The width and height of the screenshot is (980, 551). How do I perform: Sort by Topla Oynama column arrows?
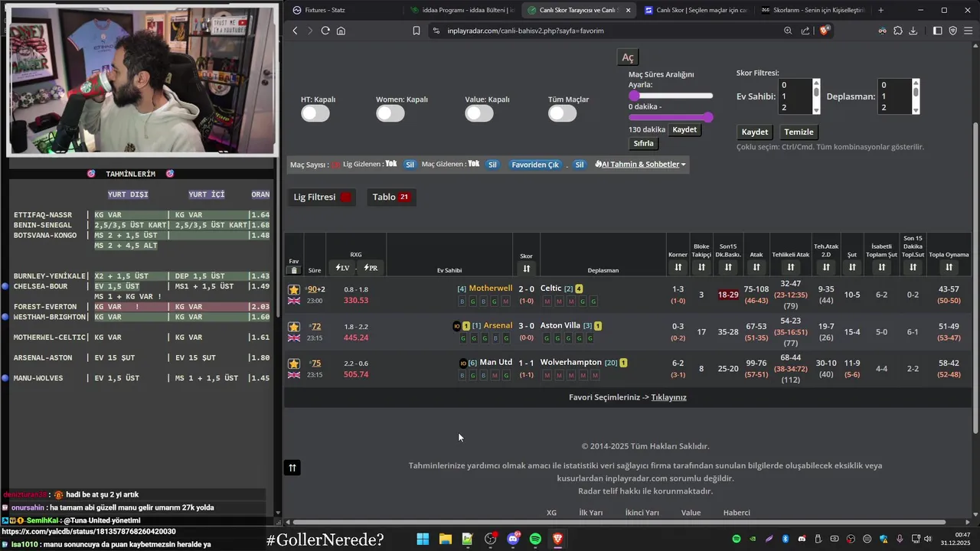(949, 267)
